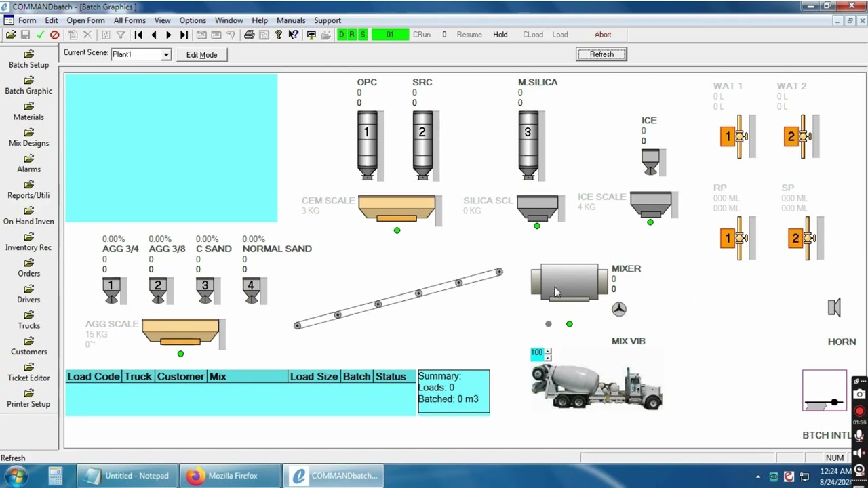Click the open folder icon in the toolbar

tap(10, 35)
